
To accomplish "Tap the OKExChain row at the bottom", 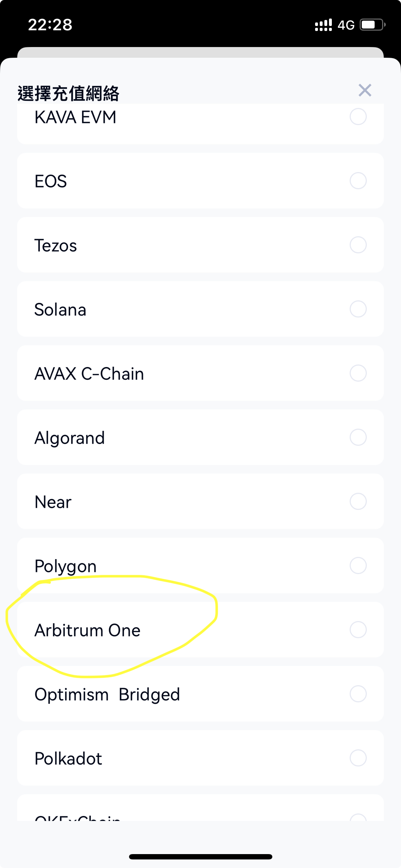I will pos(77,817).
